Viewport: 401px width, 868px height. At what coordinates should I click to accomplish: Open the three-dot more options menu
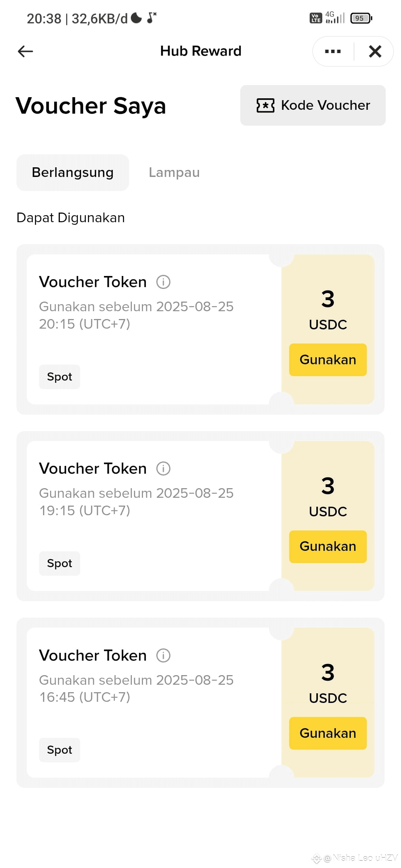pos(333,51)
